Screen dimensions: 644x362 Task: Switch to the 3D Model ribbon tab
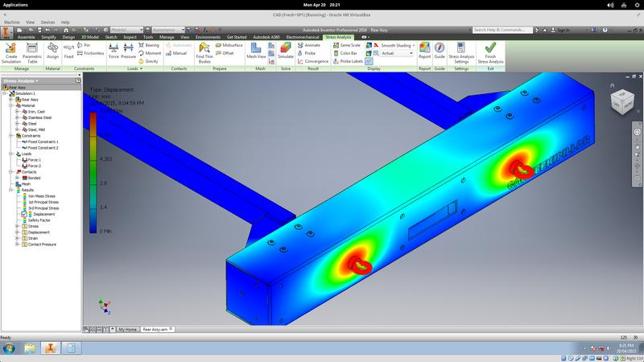tap(89, 37)
